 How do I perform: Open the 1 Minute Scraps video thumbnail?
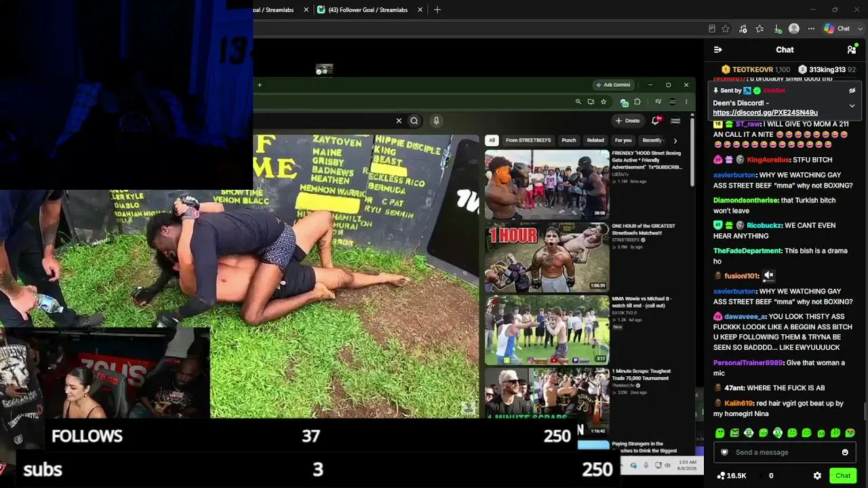(x=547, y=401)
